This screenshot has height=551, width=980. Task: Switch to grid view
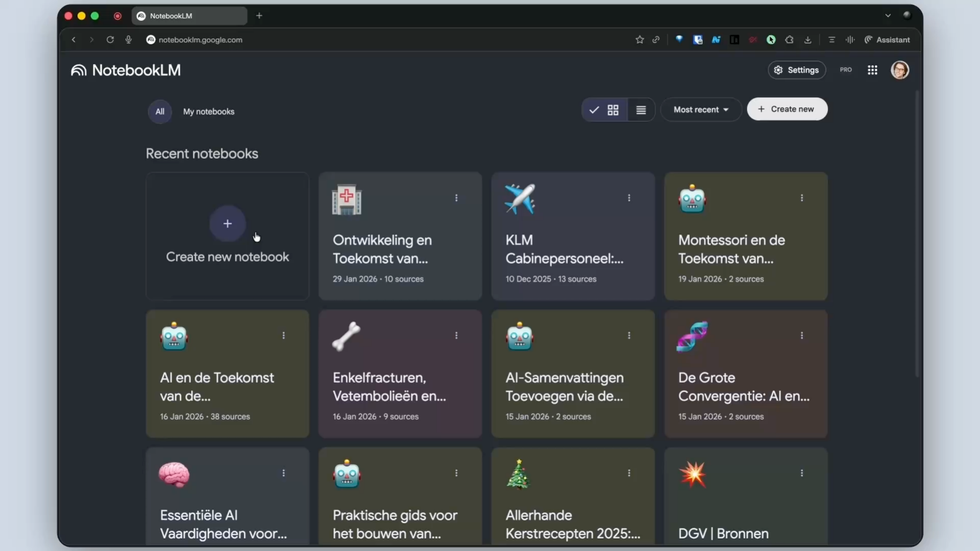coord(613,110)
